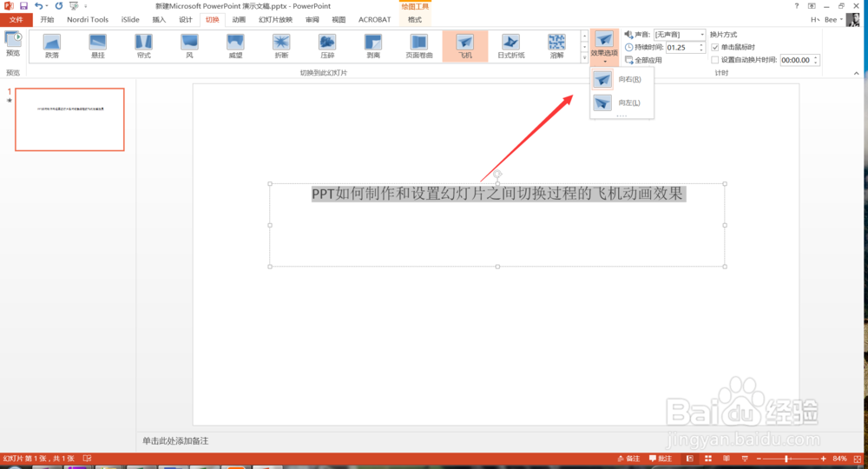This screenshot has height=469, width=868.
Task: Fit slide to current window
Action: click(x=858, y=459)
